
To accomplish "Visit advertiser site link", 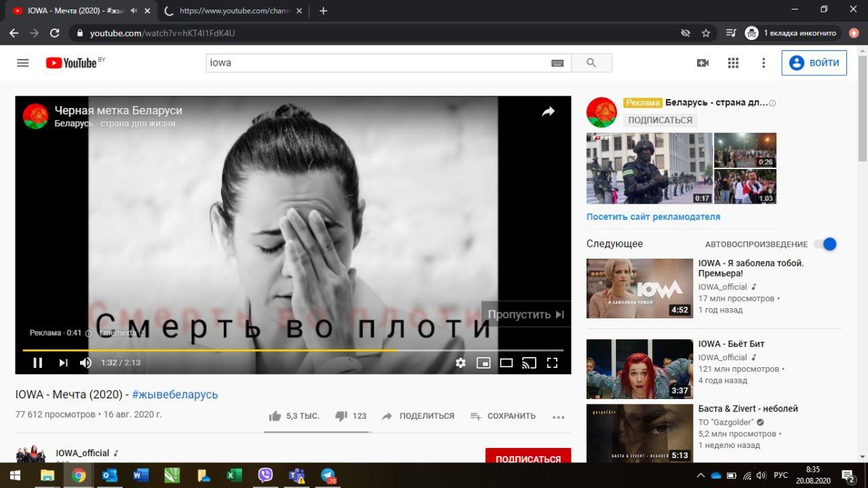I will [653, 217].
